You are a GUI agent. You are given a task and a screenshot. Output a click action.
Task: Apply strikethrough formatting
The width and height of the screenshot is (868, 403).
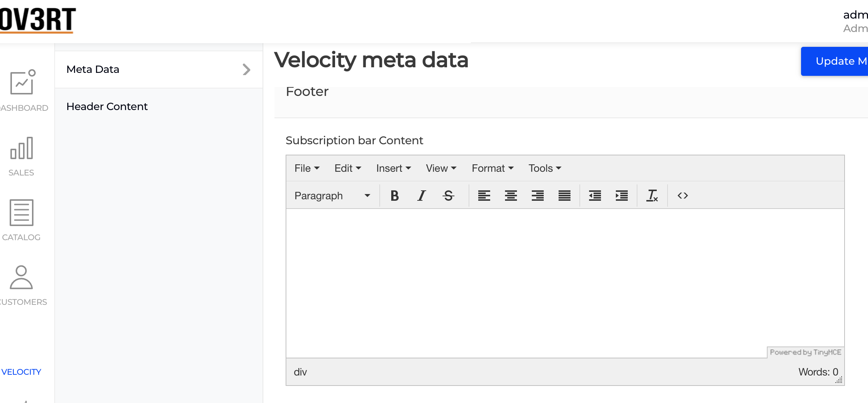pyautogui.click(x=449, y=196)
